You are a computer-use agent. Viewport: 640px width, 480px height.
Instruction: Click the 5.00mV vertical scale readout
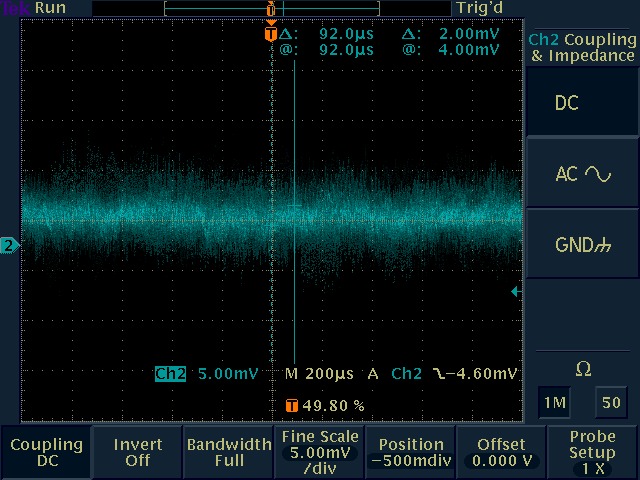tap(228, 373)
